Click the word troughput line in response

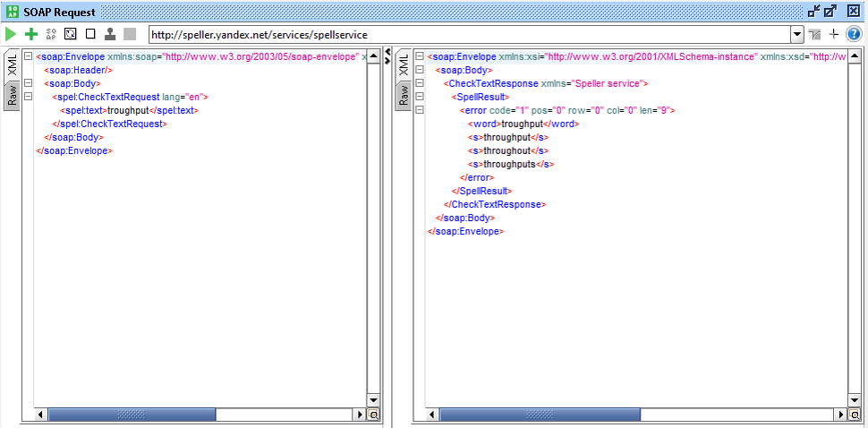pyautogui.click(x=523, y=124)
